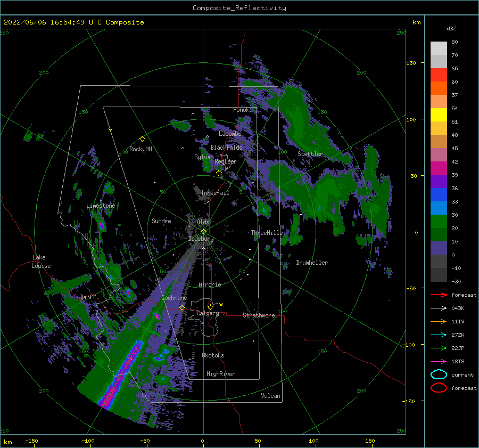This screenshot has width=479, height=448.
Task: Click the RockyMH label
Action: (141, 149)
